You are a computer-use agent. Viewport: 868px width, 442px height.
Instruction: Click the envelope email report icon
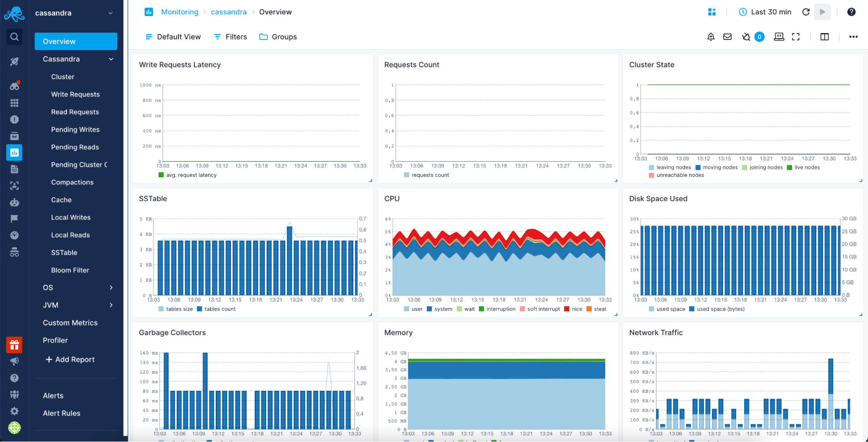[x=727, y=37]
